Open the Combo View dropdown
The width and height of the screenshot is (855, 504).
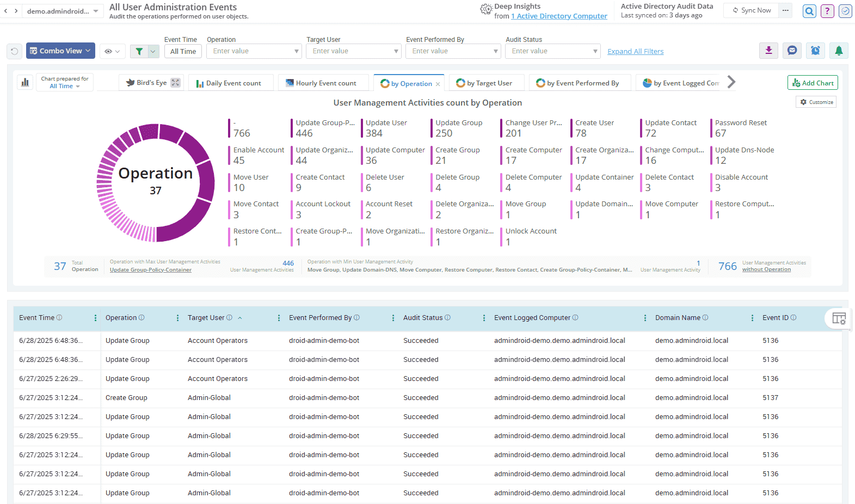click(x=60, y=51)
